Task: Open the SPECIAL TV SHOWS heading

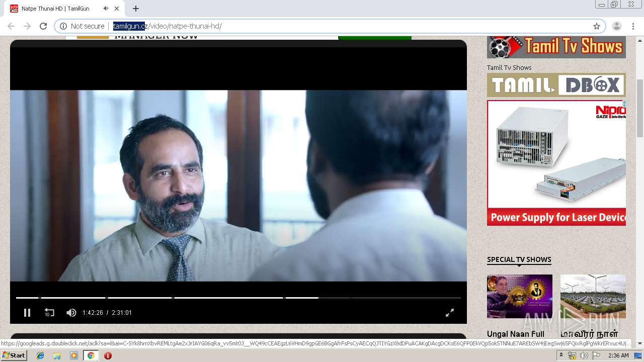Action: point(519,259)
